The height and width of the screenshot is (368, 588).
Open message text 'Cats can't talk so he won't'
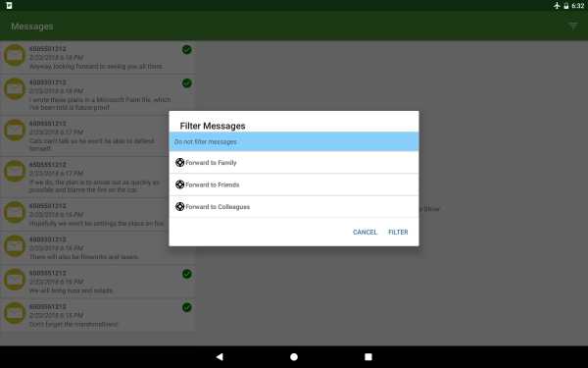pos(92,144)
